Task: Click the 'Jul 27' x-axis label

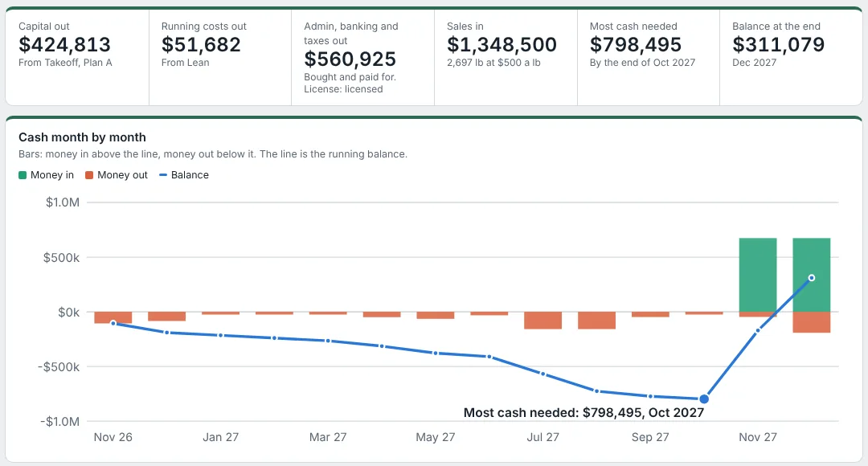Action: click(543, 437)
